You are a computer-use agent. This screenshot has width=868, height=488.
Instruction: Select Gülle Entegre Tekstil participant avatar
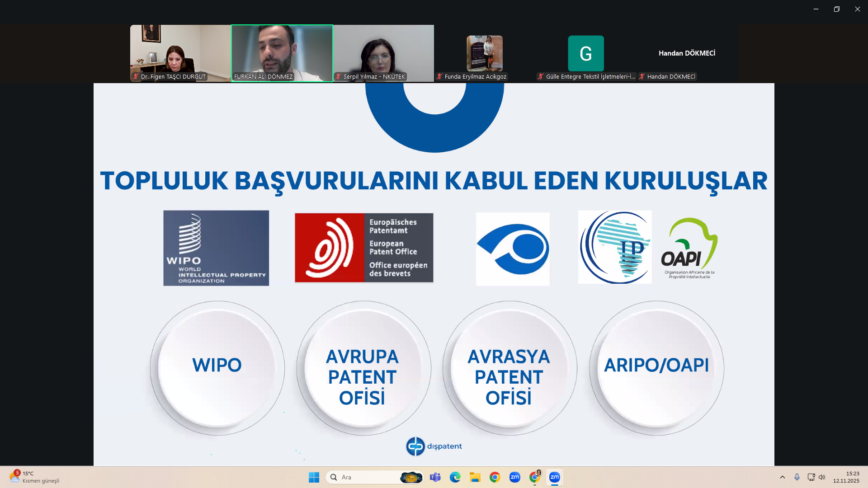pyautogui.click(x=586, y=53)
